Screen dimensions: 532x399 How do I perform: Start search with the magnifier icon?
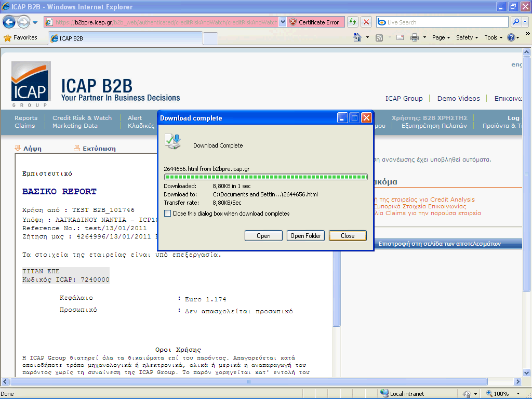pyautogui.click(x=516, y=22)
